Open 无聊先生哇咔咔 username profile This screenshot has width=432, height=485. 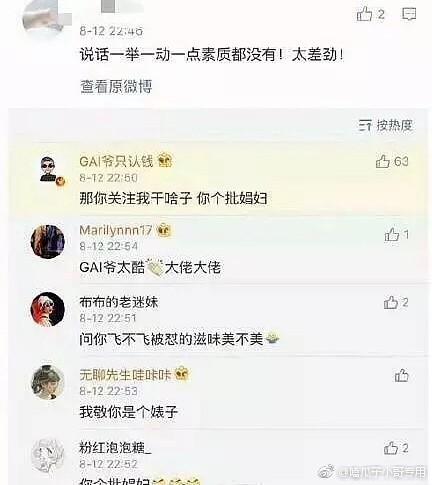[x=125, y=375]
